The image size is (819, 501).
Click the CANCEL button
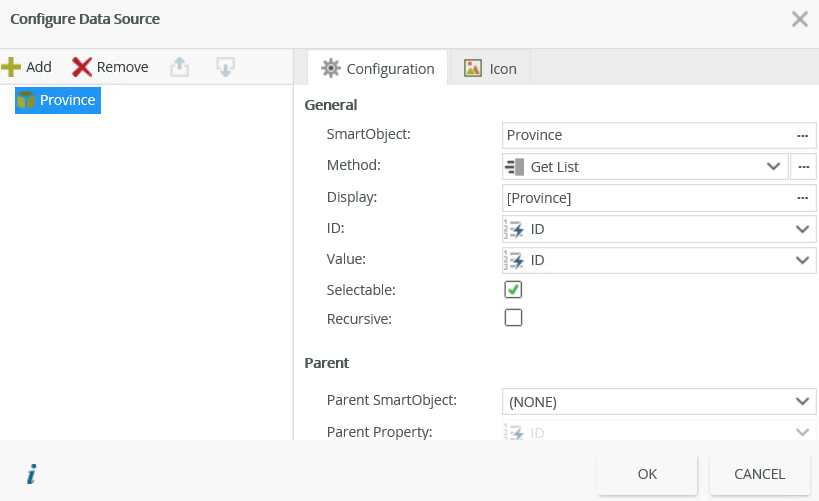[x=759, y=474]
